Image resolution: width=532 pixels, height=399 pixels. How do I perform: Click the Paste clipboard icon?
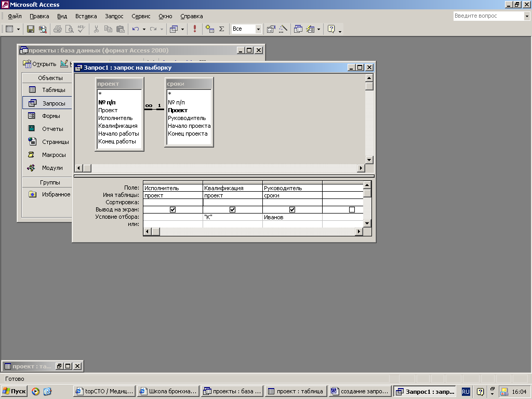(120, 29)
